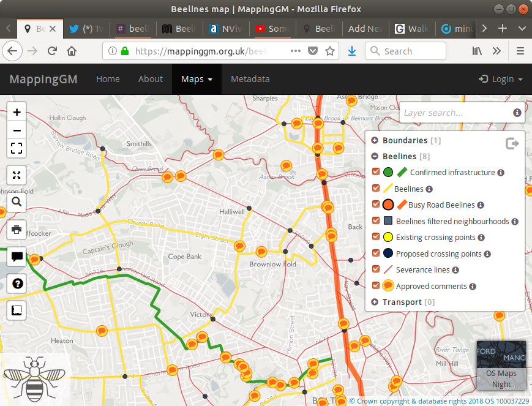Click the printer icon on map toolbar
The width and height of the screenshot is (532, 406).
17,230
